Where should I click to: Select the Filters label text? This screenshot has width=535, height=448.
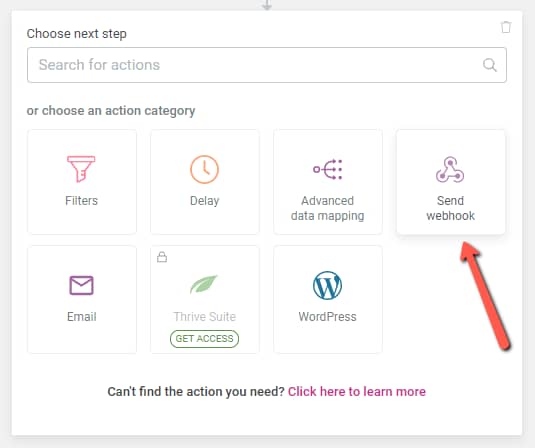pyautogui.click(x=82, y=201)
